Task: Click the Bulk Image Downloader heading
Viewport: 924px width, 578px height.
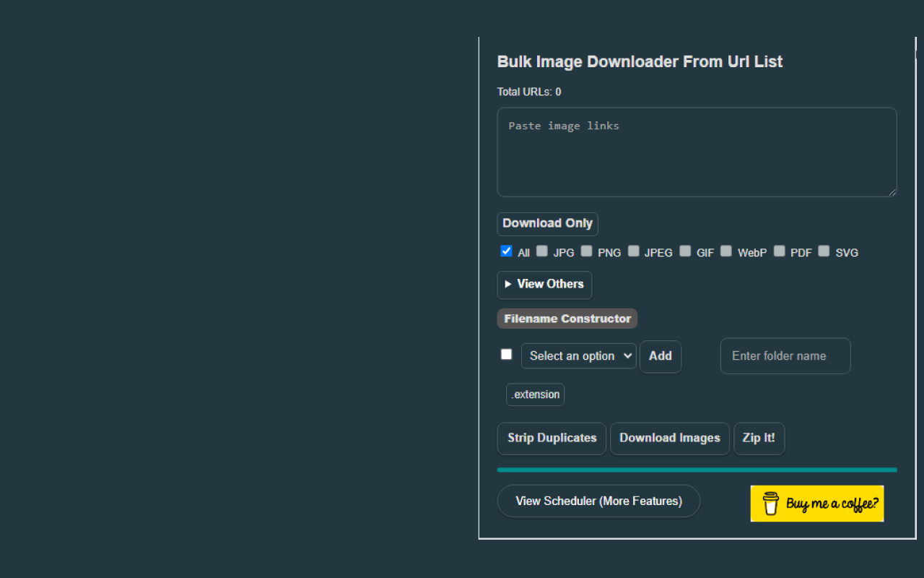Action: pos(640,62)
